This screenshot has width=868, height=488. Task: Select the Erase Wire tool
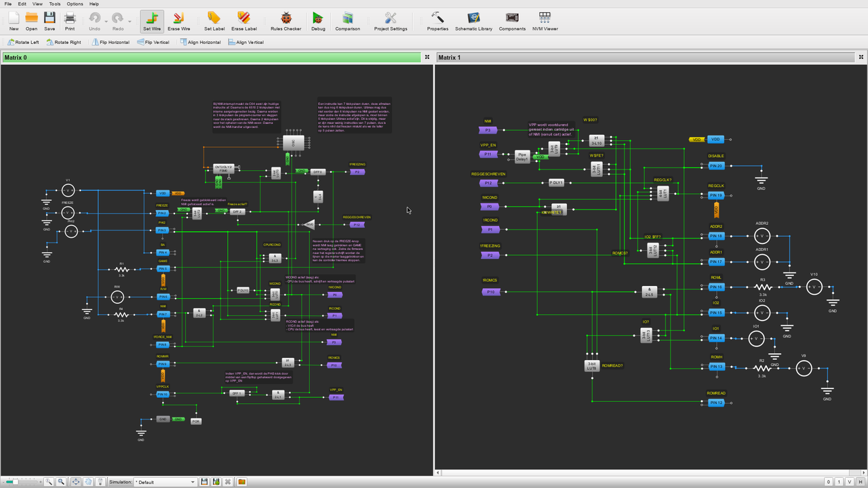[x=180, y=21]
